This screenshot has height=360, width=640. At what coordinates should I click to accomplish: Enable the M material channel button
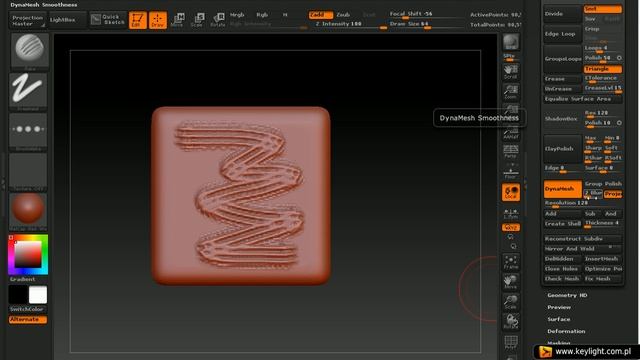[x=285, y=15]
